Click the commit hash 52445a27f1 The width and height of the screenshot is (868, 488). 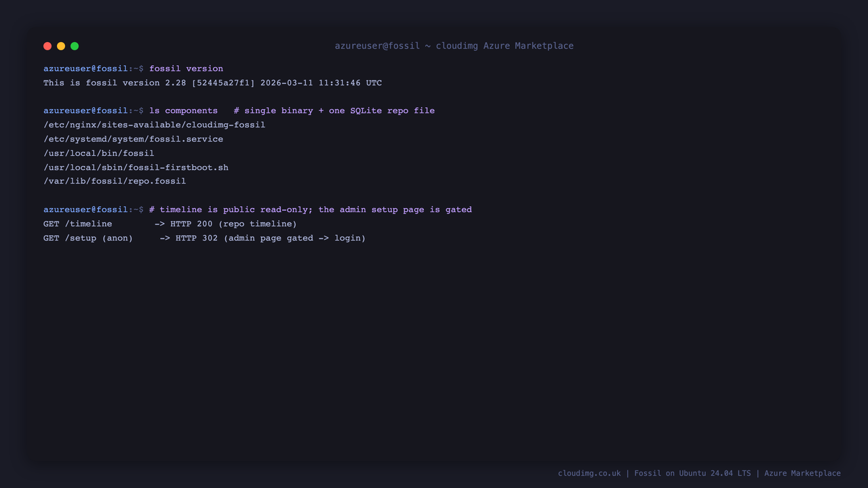(223, 83)
